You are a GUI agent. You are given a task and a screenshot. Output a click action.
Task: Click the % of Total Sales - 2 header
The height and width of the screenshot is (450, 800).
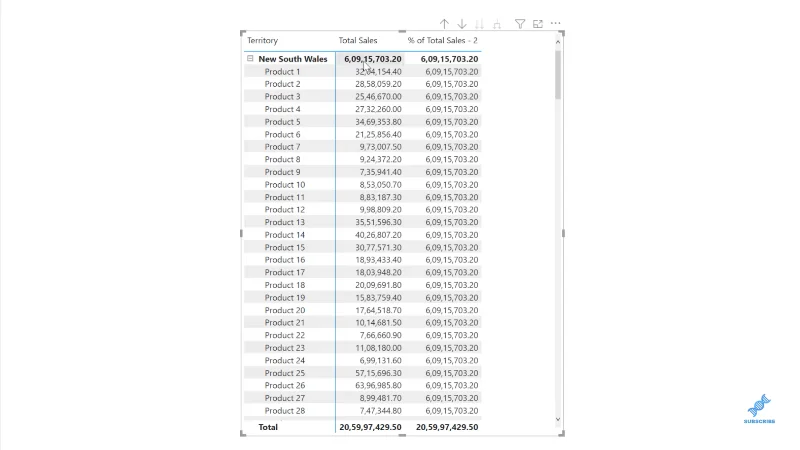pos(442,40)
